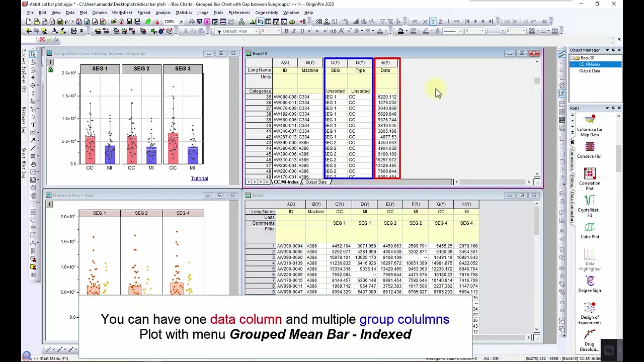Viewport: 644px width, 362px height.
Task: Click layer 1 button in Grouped Box Chart window
Action: coord(50,62)
